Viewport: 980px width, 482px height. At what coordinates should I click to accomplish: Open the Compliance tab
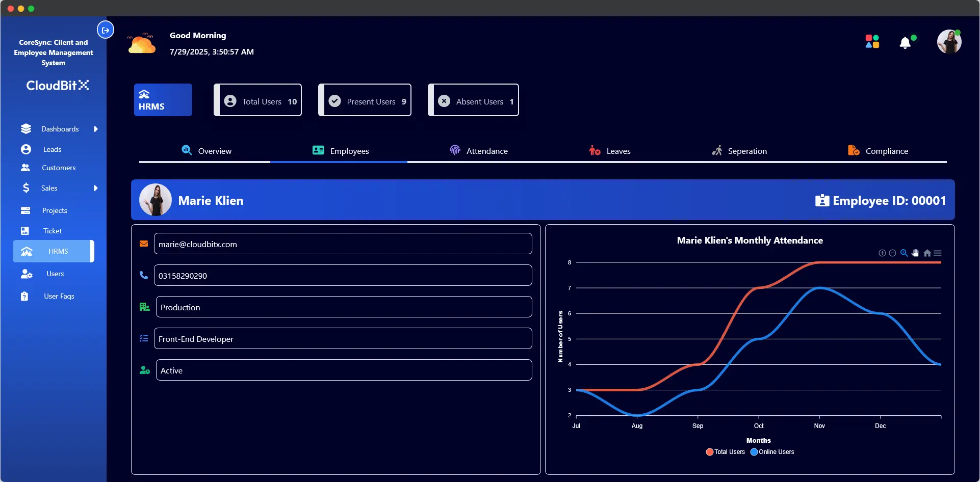(x=886, y=150)
